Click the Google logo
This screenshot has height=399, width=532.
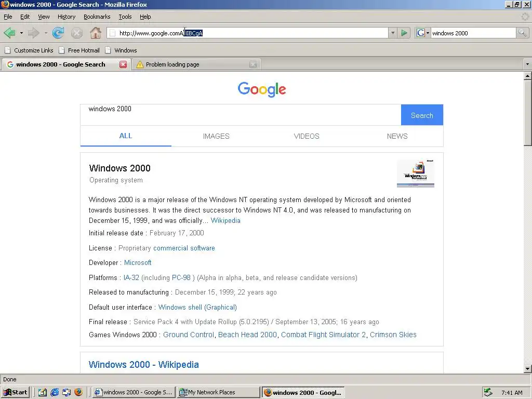[x=262, y=89]
